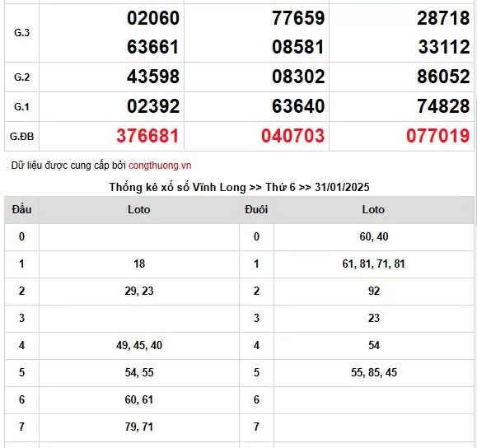Select the Loto cell '55, 85, 45'

click(x=374, y=372)
